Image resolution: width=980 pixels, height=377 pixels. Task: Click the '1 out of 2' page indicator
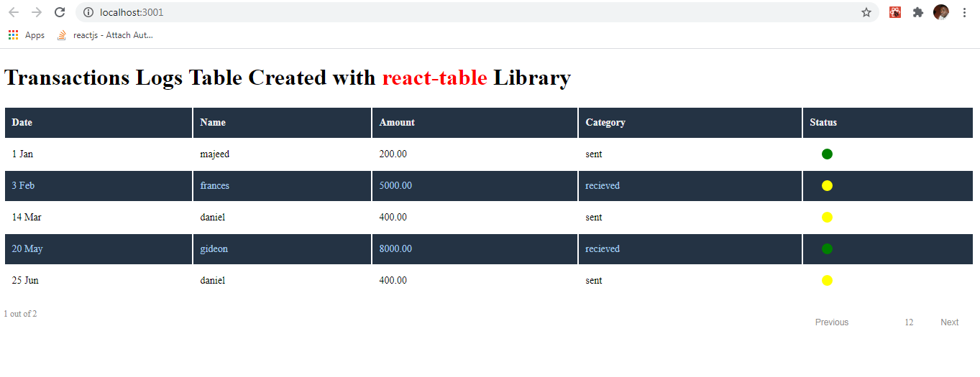(20, 314)
